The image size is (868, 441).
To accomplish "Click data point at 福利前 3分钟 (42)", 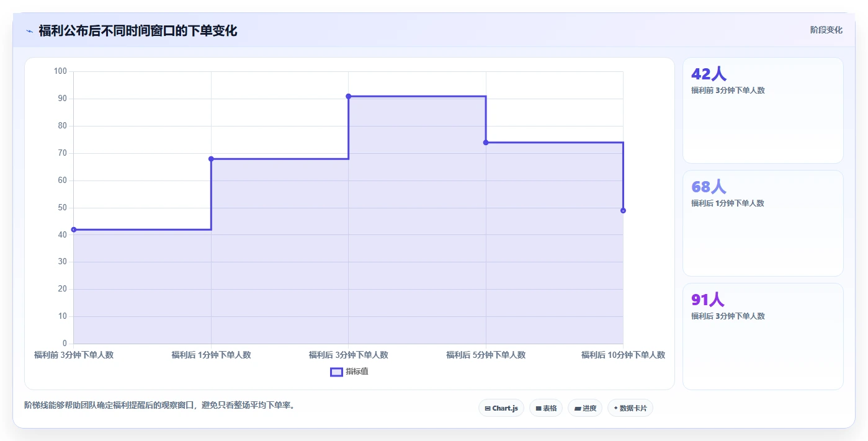I will (74, 229).
